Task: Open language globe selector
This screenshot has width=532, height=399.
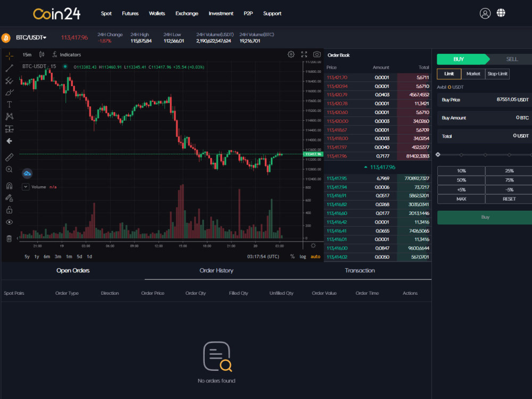Action: click(x=501, y=13)
